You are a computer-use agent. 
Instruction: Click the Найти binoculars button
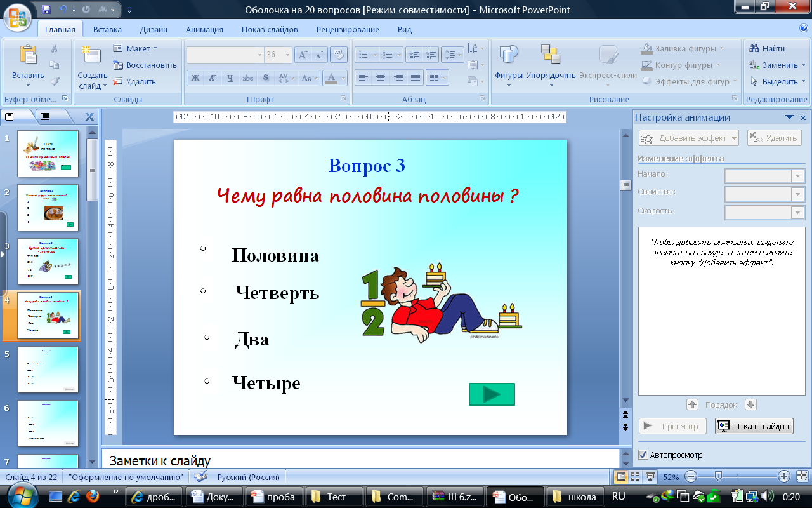point(767,48)
